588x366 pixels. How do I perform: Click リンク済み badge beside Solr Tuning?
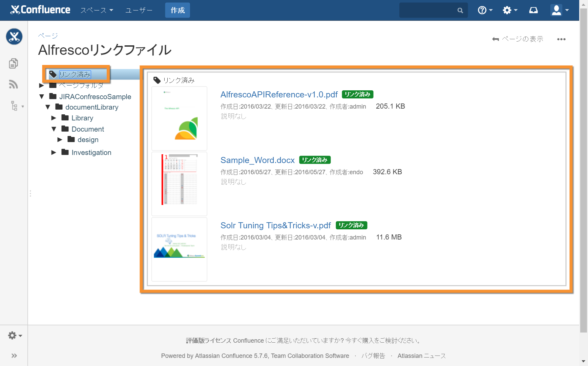[352, 225]
